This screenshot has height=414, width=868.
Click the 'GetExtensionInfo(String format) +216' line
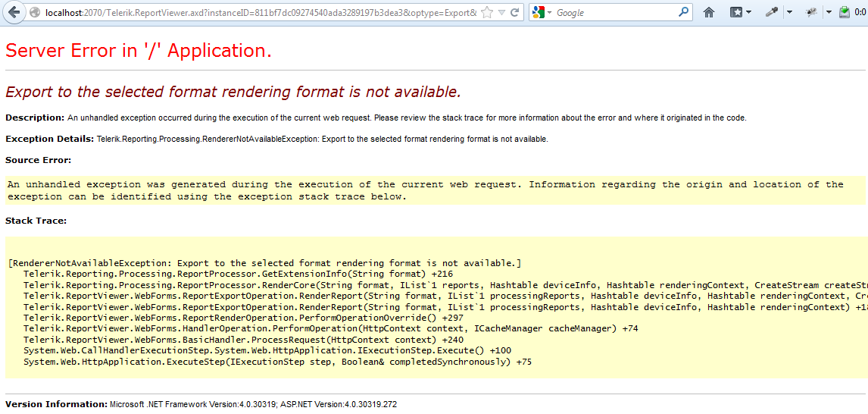pyautogui.click(x=238, y=274)
